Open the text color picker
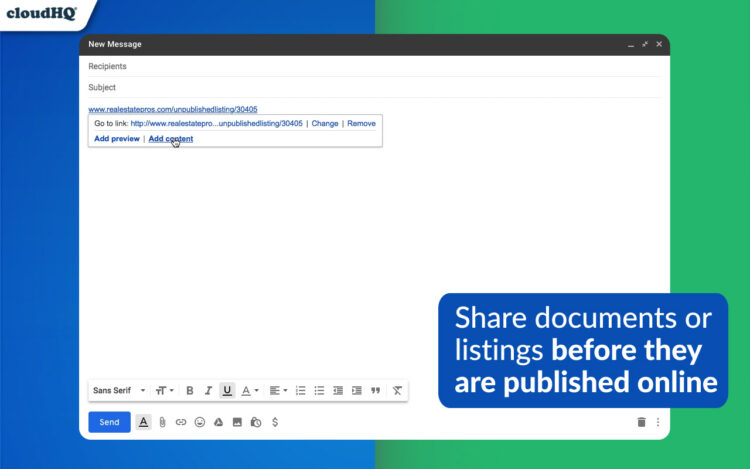750x469 pixels. pyautogui.click(x=249, y=391)
